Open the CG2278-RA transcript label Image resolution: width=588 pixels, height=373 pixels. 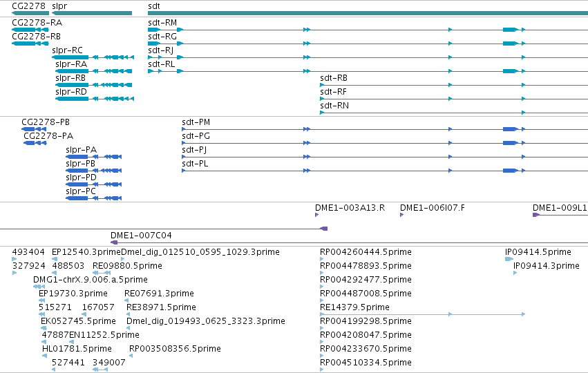coord(37,23)
